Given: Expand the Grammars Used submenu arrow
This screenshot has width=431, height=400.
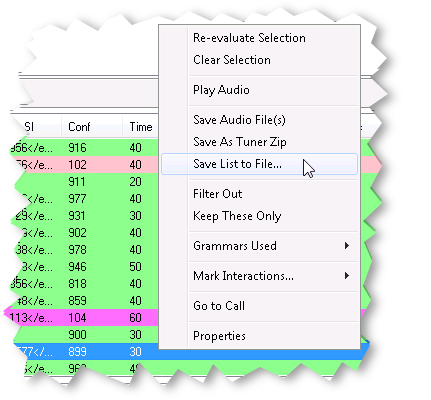Looking at the screenshot, I should (347, 246).
